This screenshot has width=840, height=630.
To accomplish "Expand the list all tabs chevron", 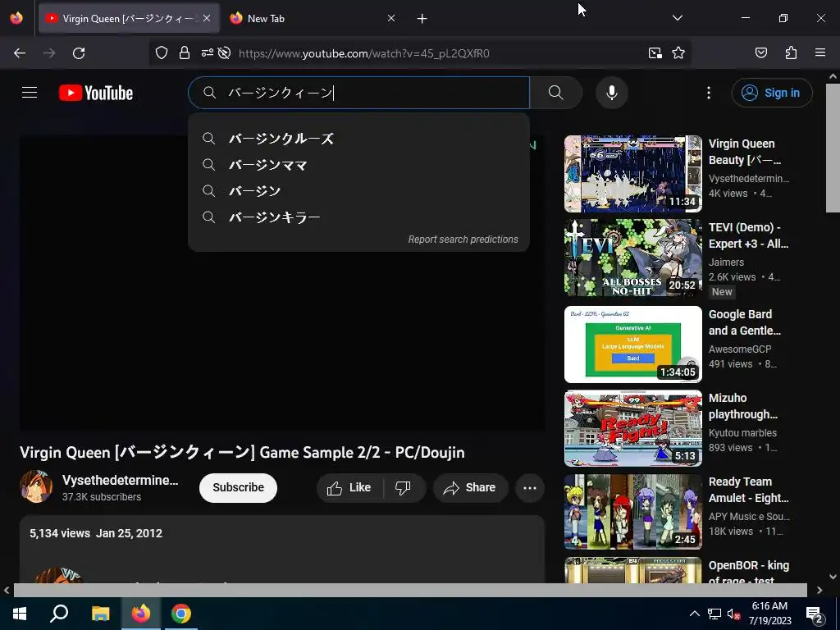I will coord(677,18).
